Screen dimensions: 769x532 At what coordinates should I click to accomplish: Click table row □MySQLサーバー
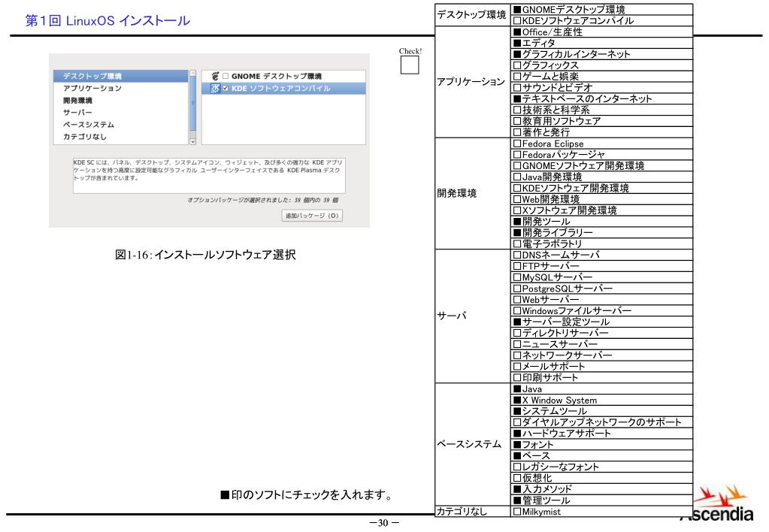(602, 277)
